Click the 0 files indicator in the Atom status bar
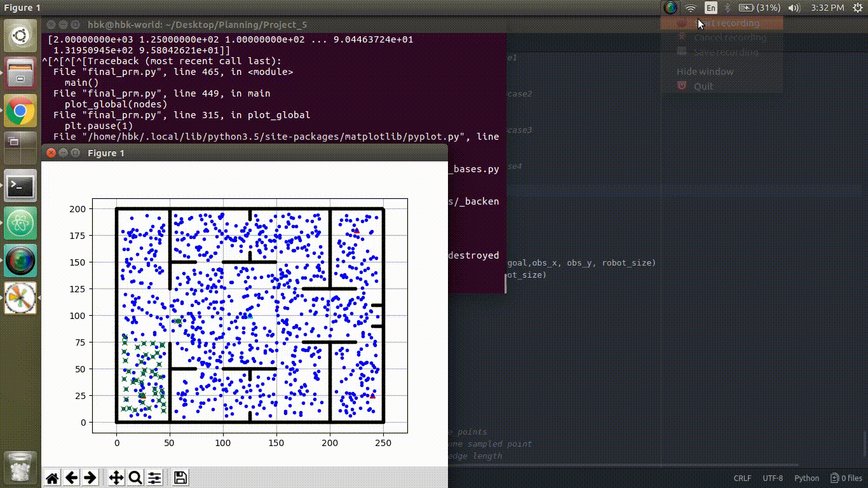Viewport: 868px width, 488px height. (846, 478)
